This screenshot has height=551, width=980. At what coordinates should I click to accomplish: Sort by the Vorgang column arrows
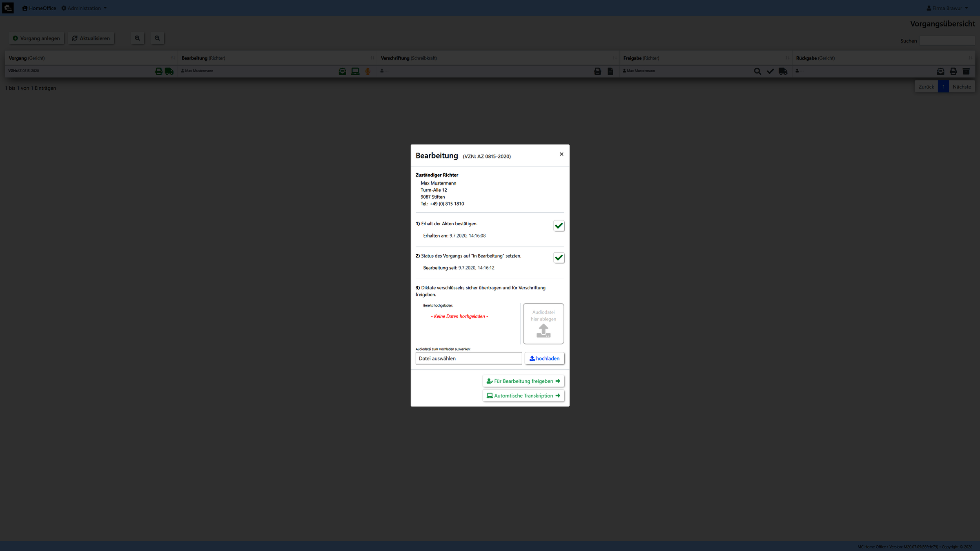(x=173, y=58)
